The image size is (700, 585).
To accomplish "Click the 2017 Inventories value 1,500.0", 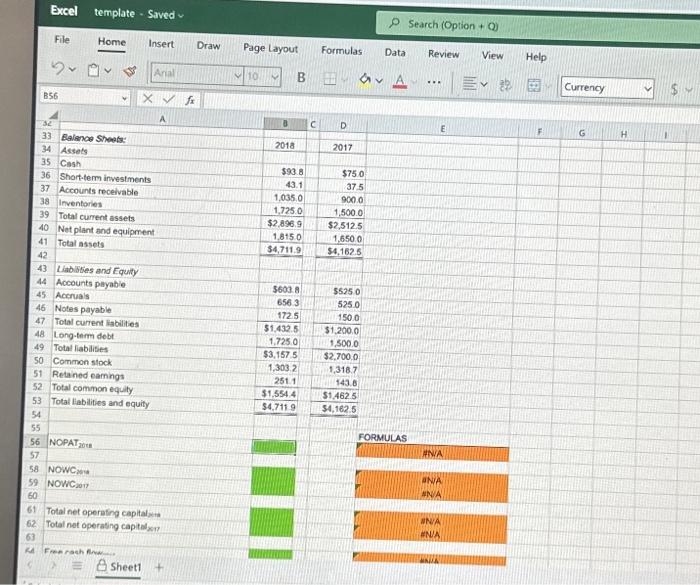I will coord(348,213).
